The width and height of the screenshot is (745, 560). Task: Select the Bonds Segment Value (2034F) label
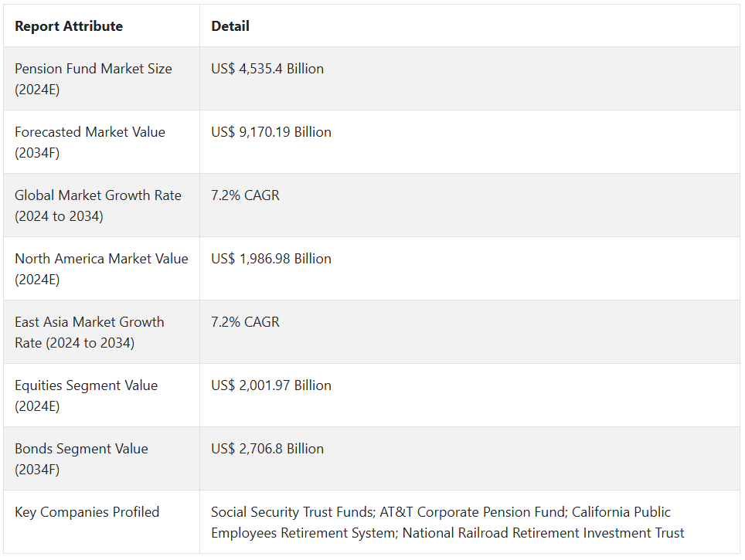(x=81, y=459)
